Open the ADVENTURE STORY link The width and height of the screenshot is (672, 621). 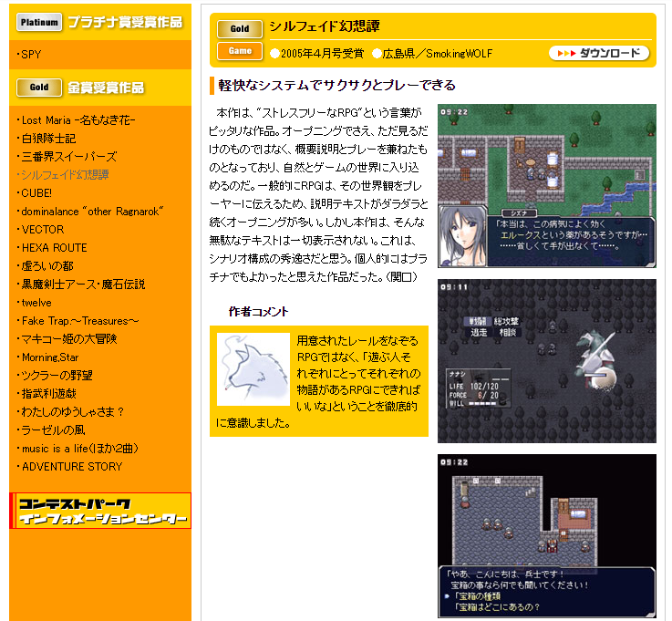[72, 466]
